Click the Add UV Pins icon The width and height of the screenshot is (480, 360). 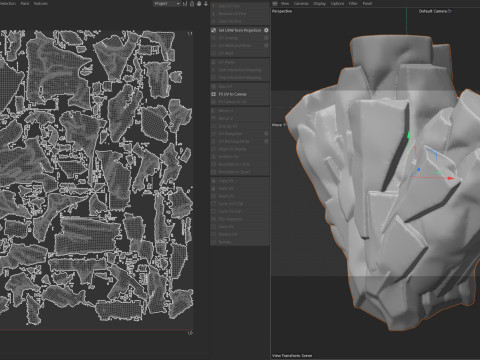pyautogui.click(x=214, y=6)
